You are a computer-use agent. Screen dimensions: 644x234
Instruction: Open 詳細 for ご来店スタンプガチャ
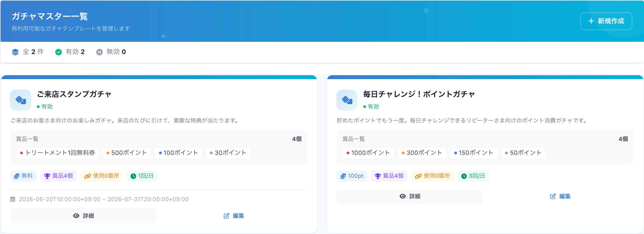(83, 216)
